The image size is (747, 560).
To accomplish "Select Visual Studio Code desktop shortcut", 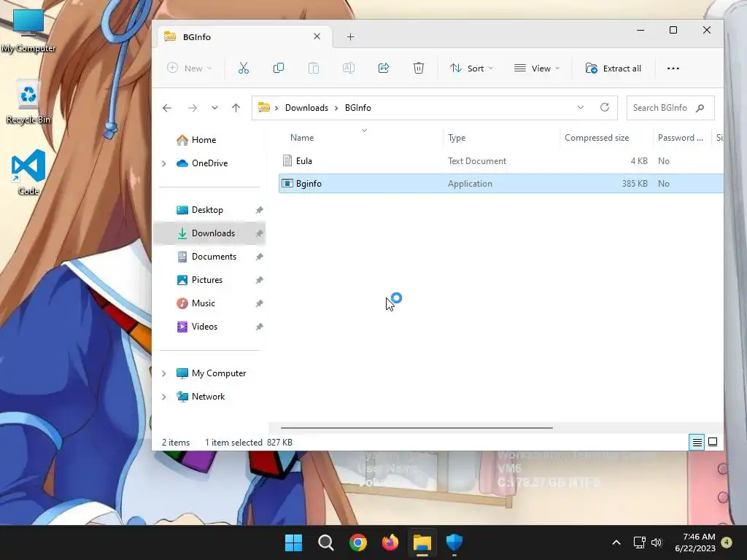I will pyautogui.click(x=28, y=172).
